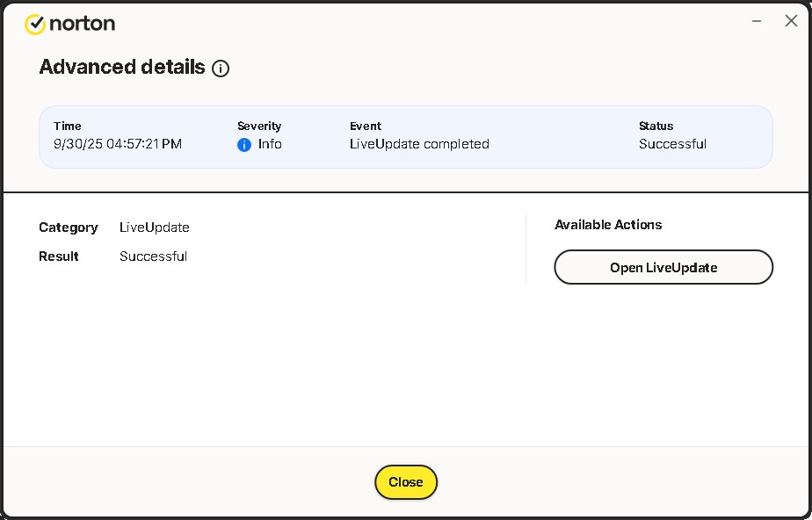Select the LiveUpdate category value

[x=155, y=227]
